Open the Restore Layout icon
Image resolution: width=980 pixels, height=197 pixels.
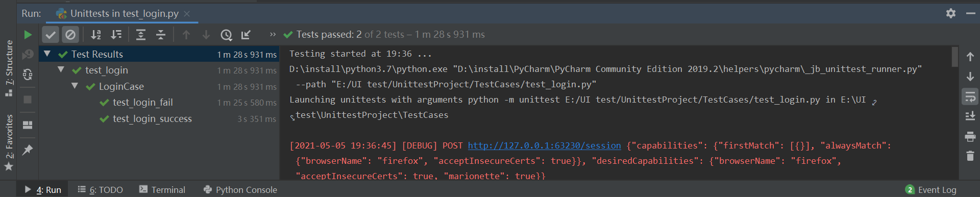(28, 125)
